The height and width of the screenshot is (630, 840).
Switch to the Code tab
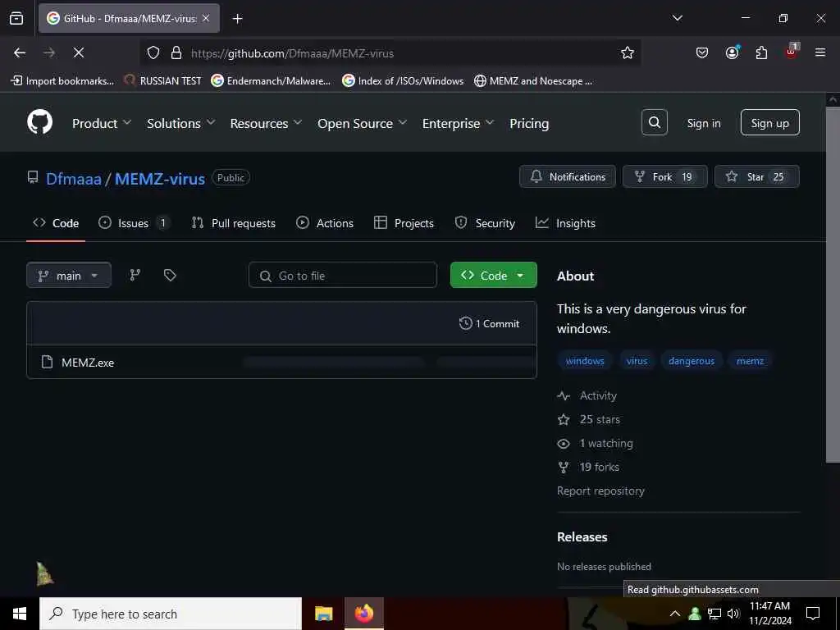coord(56,223)
